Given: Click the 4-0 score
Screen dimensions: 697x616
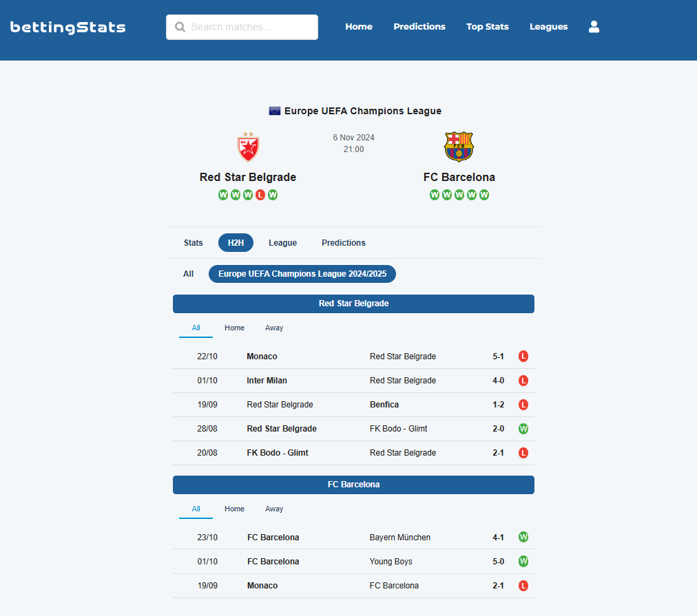Looking at the screenshot, I should click(499, 381).
